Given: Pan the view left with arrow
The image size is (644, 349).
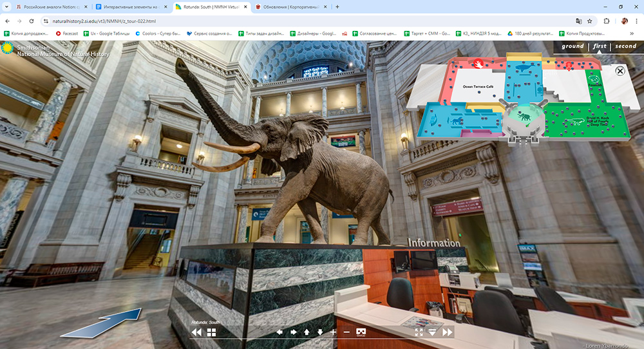Looking at the screenshot, I should point(279,332).
